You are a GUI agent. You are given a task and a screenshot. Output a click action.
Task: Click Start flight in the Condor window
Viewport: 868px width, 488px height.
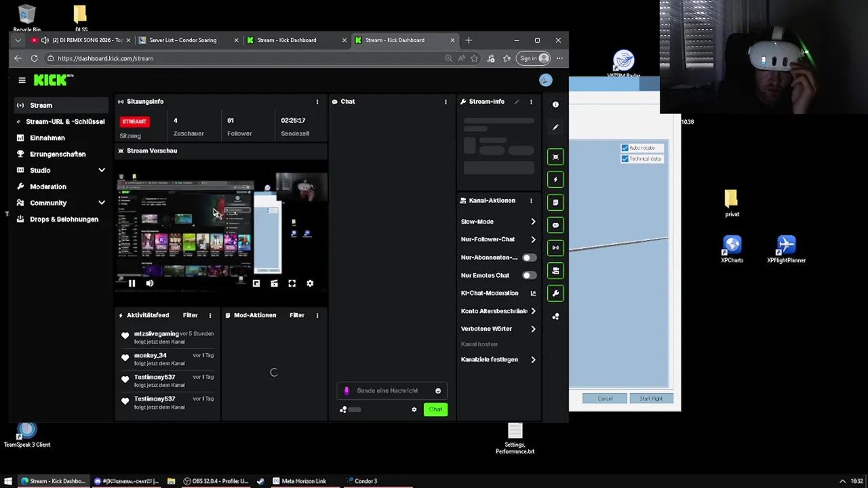point(651,399)
